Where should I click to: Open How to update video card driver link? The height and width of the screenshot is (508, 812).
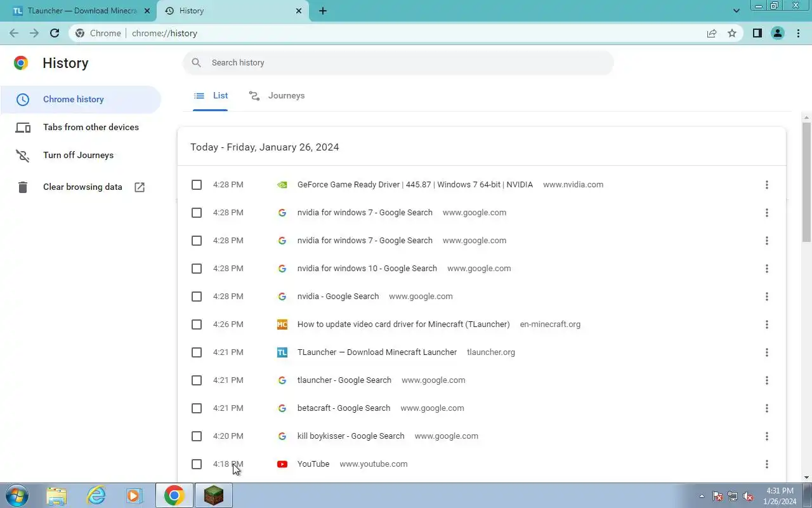403,324
